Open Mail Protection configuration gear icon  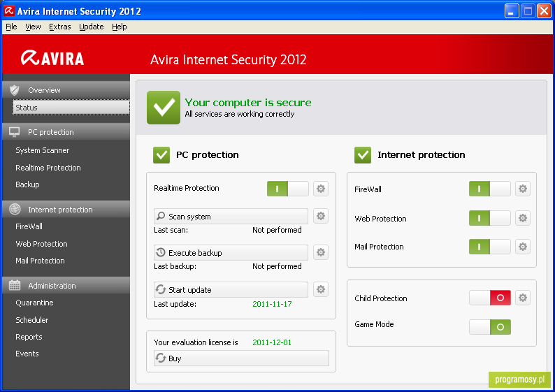pos(523,247)
